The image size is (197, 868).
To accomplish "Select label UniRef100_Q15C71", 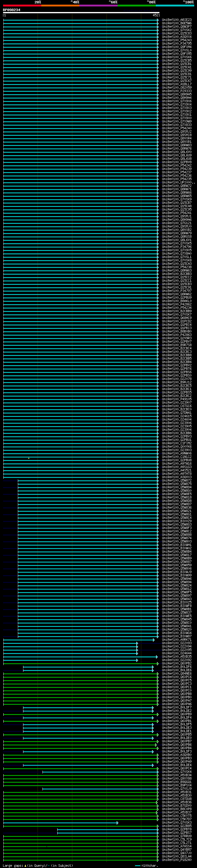I will pos(177,78).
